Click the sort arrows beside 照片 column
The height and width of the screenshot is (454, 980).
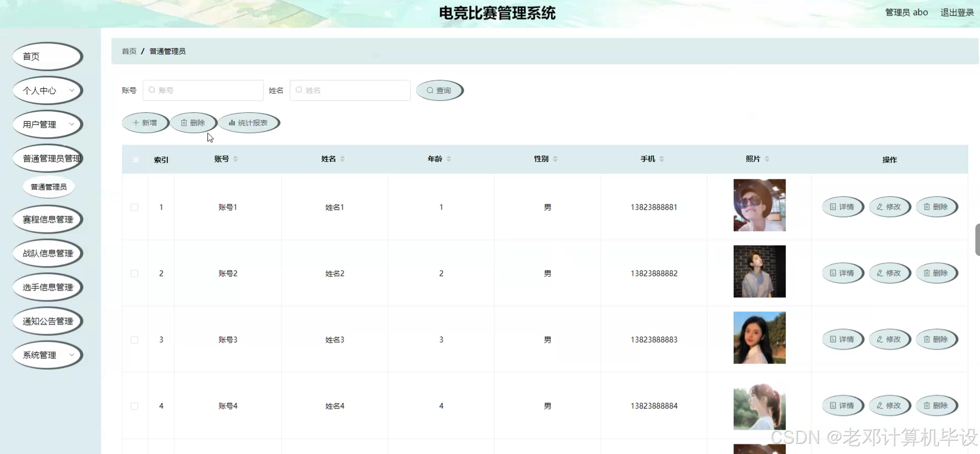[767, 159]
